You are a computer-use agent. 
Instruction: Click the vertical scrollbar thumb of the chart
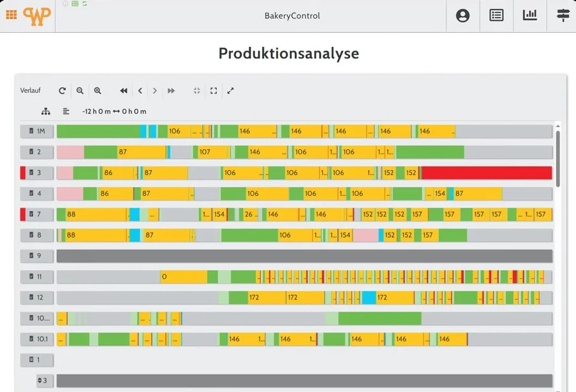tap(558, 159)
